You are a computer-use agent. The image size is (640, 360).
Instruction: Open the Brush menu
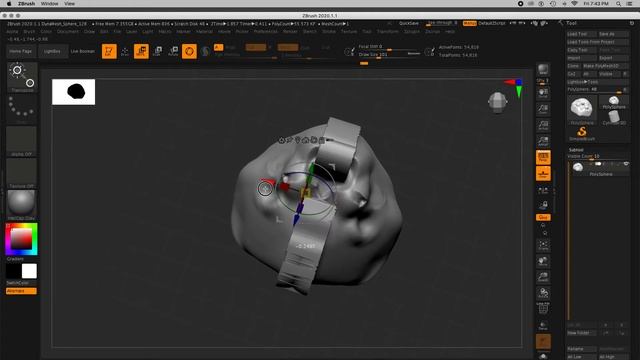click(29, 31)
